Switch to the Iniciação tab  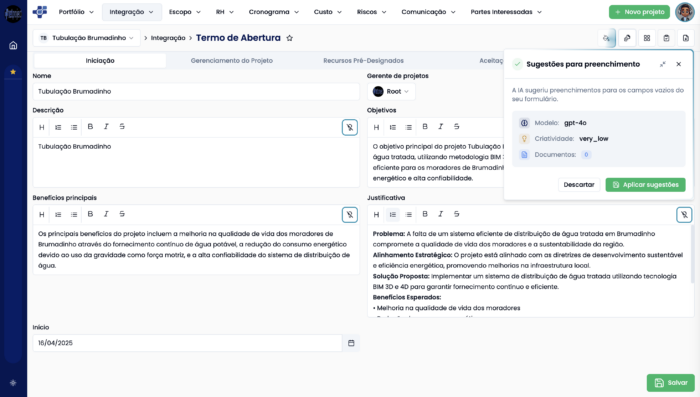[100, 61]
